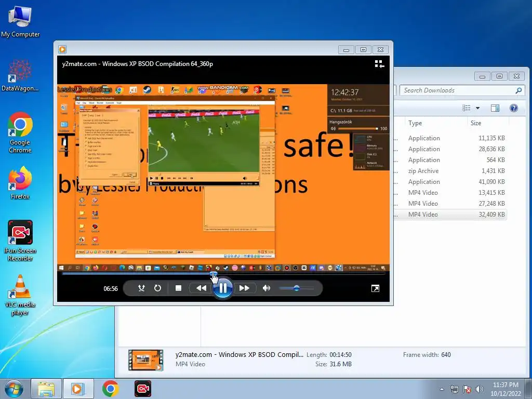Image resolution: width=532 pixels, height=399 pixels.
Task: Select the 41,090 KB Application row
Action: pyautogui.click(x=450, y=182)
